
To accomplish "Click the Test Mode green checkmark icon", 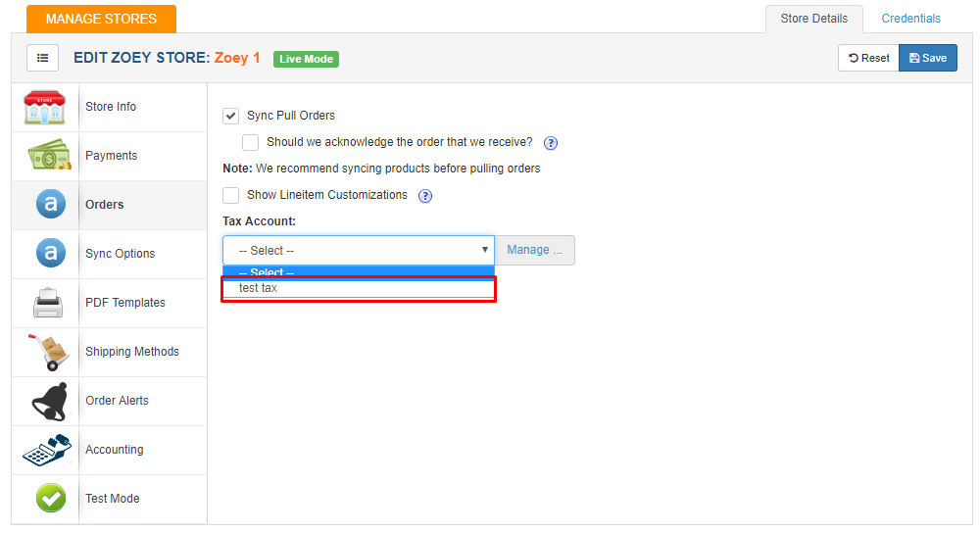I will 51,498.
